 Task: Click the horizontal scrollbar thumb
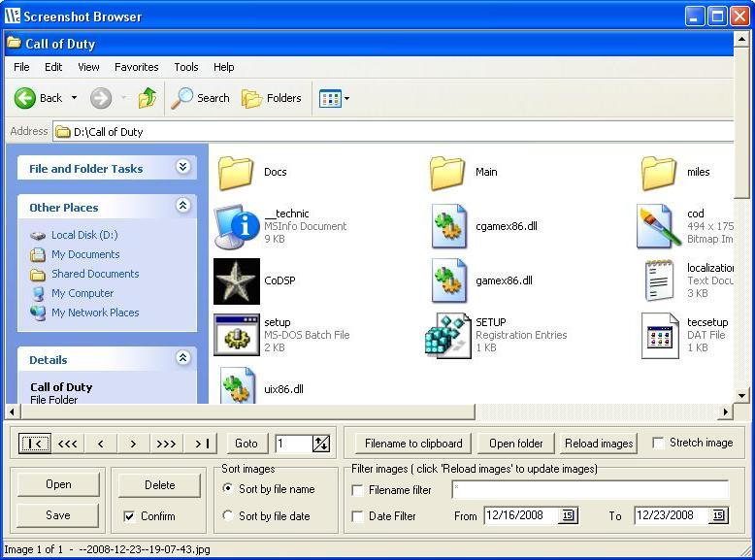point(248,412)
